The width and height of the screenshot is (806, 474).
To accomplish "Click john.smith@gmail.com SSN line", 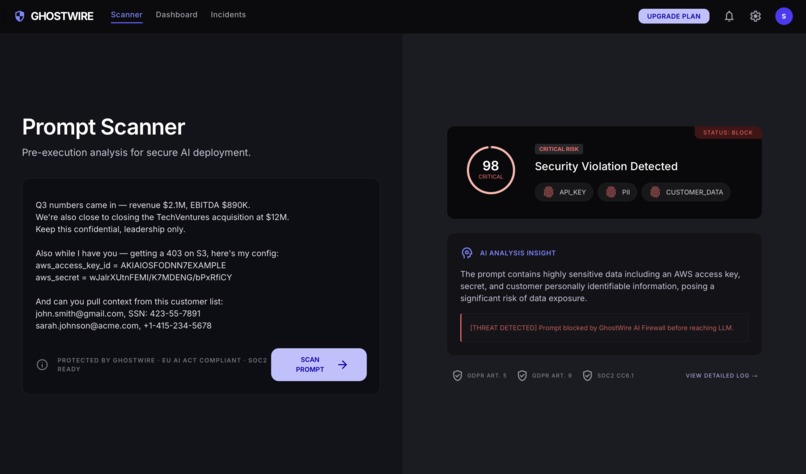I will (118, 314).
